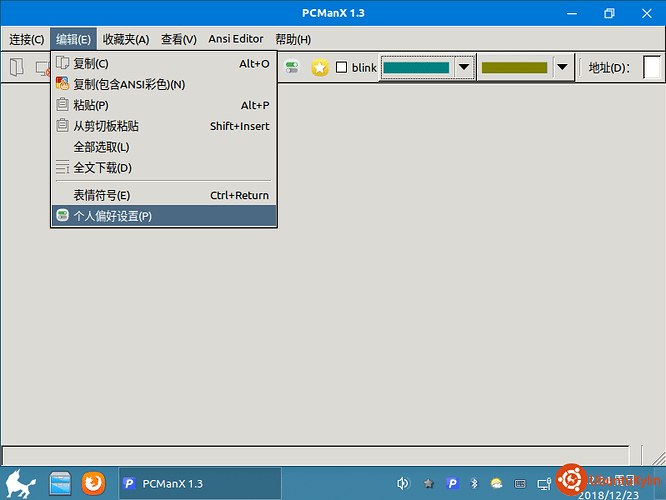Choose 复制(C) Alt+O menu entry
Screen dimensions: 666x500
click(164, 64)
